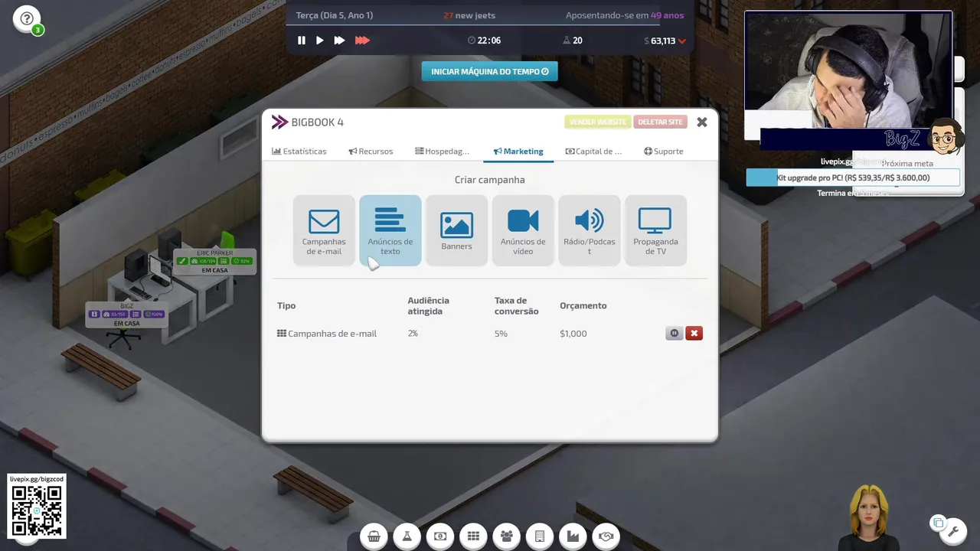Open the shop basket menu
Image resolution: width=980 pixels, height=551 pixels.
pyautogui.click(x=374, y=536)
